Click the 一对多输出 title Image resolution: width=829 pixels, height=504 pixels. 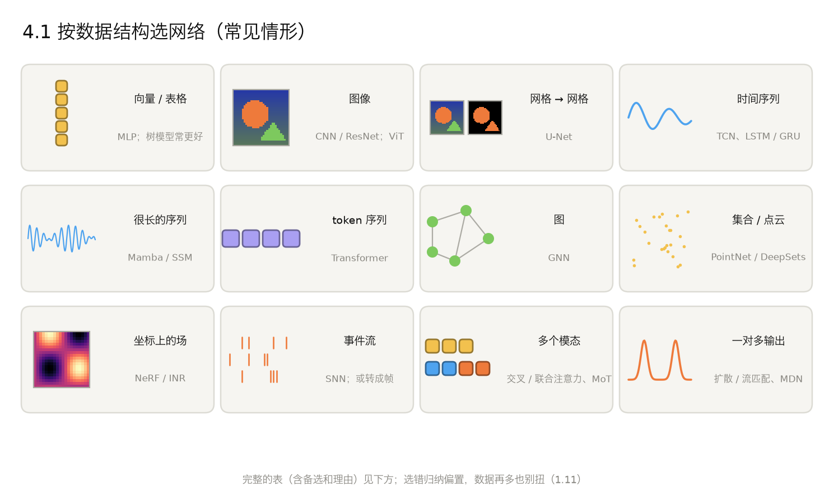point(758,341)
